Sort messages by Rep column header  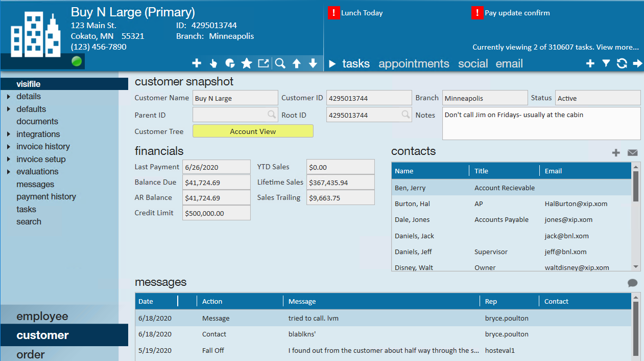click(x=510, y=301)
